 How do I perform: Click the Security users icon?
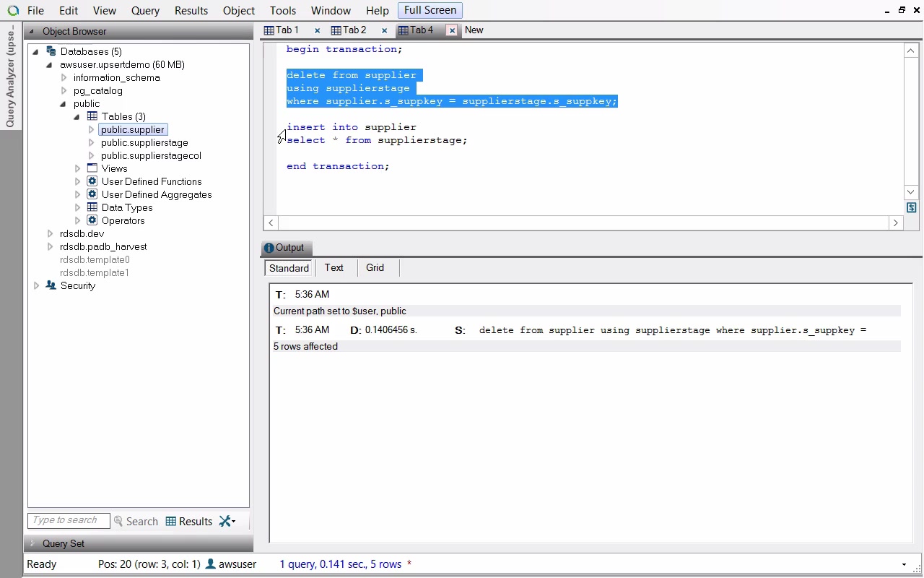tap(51, 285)
